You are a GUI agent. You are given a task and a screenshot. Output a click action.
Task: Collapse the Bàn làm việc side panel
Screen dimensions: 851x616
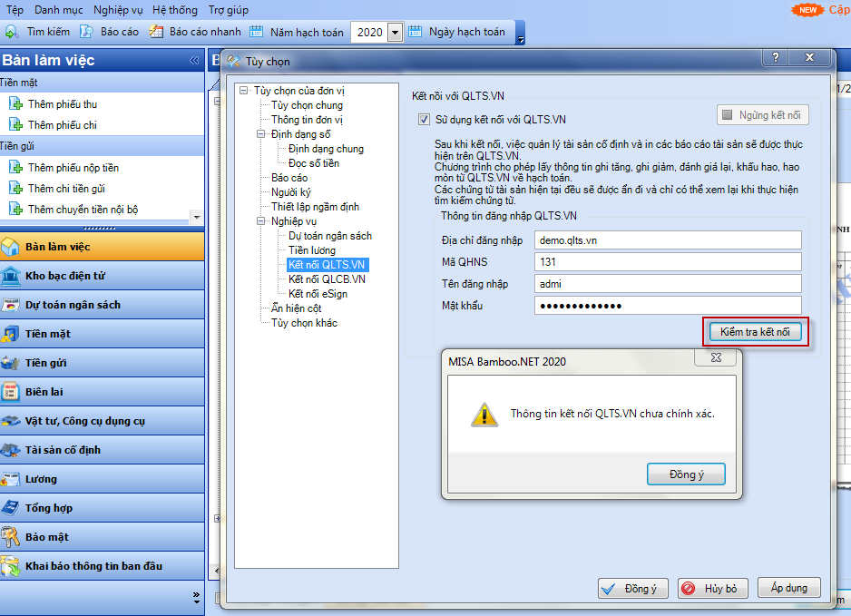(194, 60)
